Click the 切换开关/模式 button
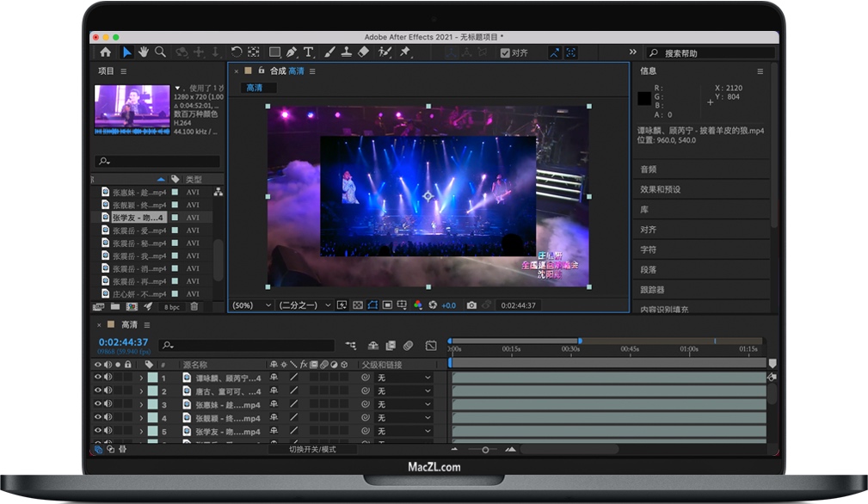 (x=312, y=449)
